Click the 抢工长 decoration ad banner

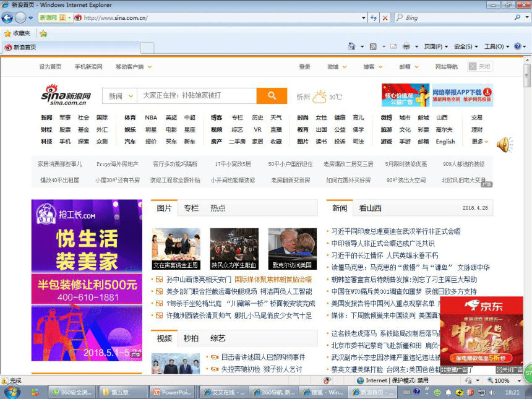pos(87,280)
